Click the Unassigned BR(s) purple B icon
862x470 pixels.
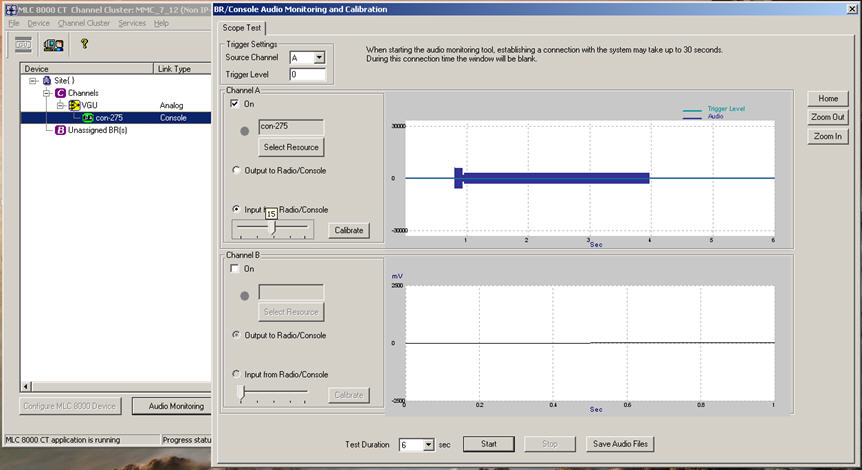(60, 130)
